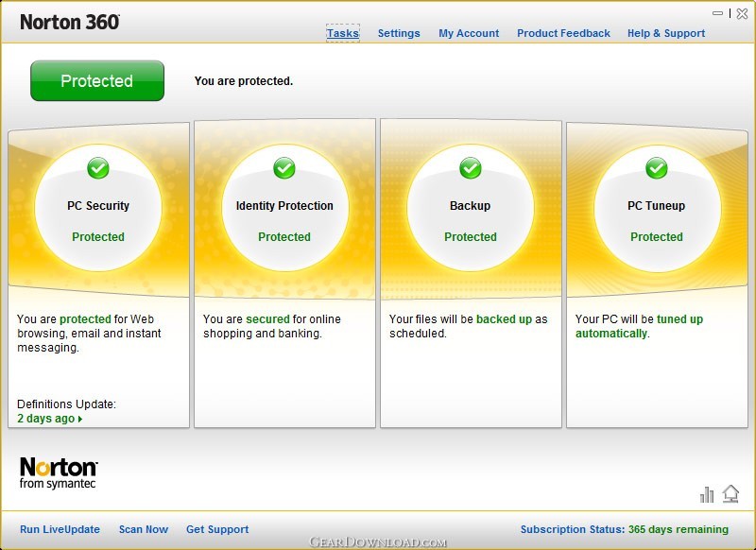Select the Backup circle panel
This screenshot has height=550, width=756.
[x=471, y=208]
